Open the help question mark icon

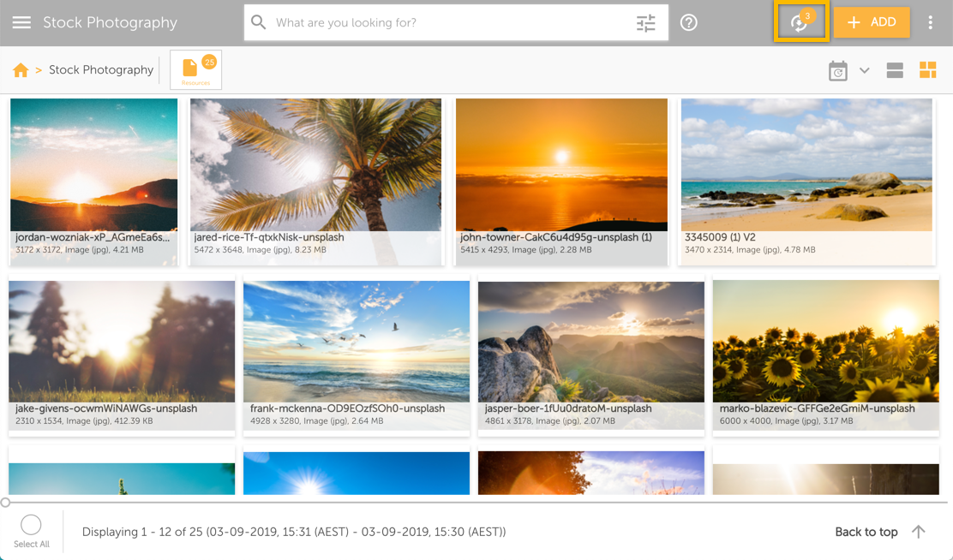point(689,22)
